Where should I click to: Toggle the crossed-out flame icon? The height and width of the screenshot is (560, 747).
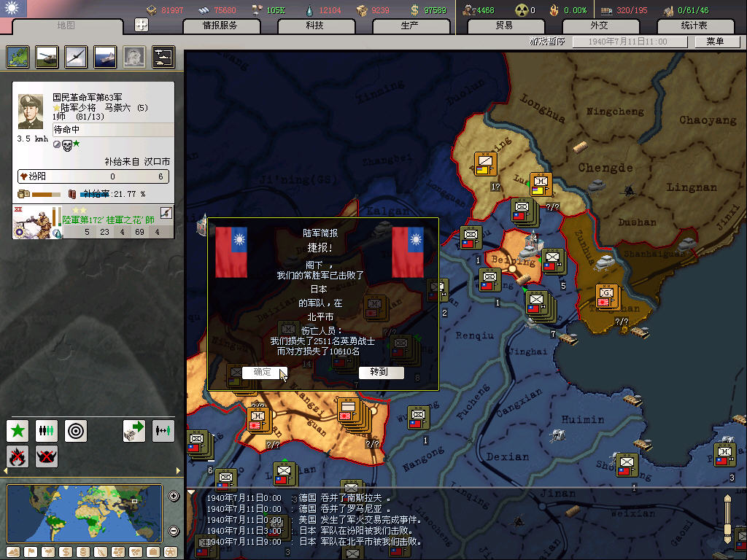click(18, 456)
